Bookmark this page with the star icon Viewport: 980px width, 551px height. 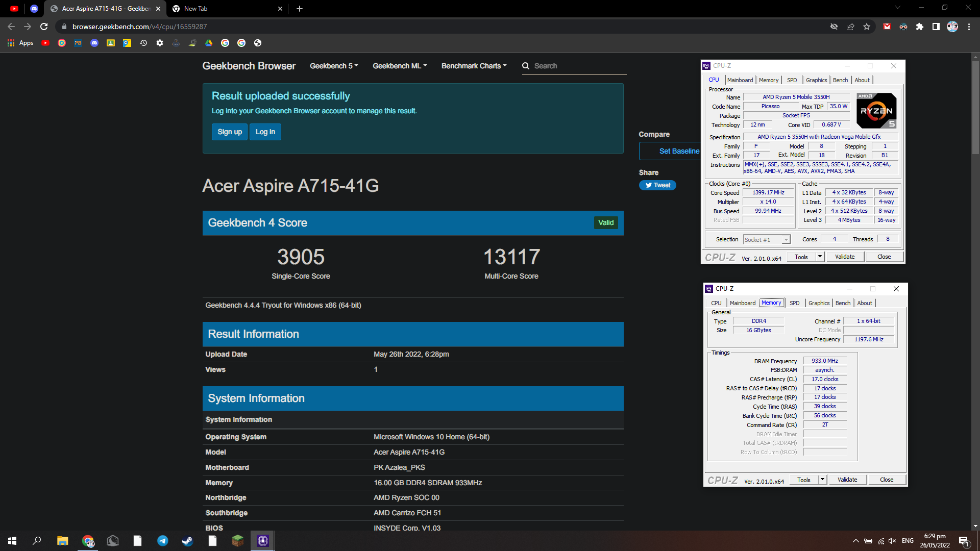[x=867, y=27]
